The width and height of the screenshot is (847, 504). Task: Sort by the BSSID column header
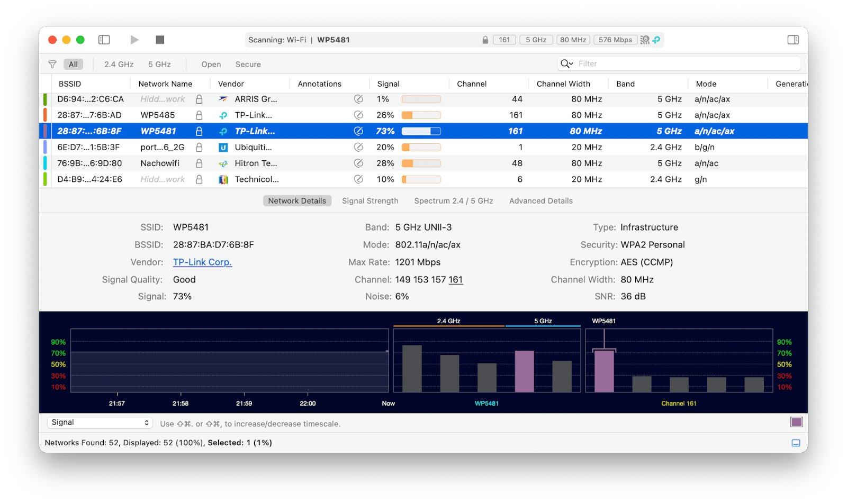[x=70, y=84]
